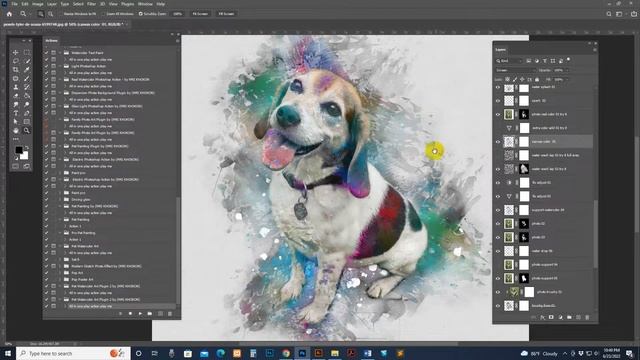640x360 pixels.
Task: Delete action with trash icon
Action: [170, 313]
